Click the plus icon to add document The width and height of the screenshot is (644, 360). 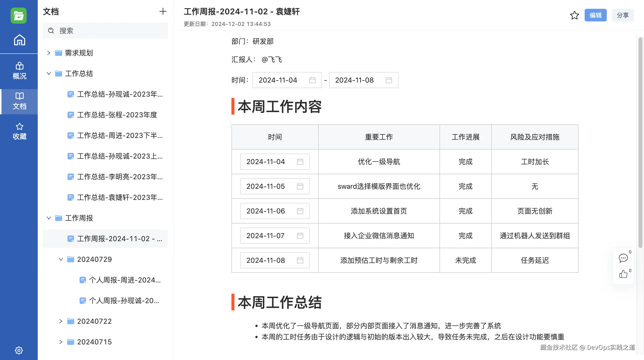pyautogui.click(x=163, y=11)
